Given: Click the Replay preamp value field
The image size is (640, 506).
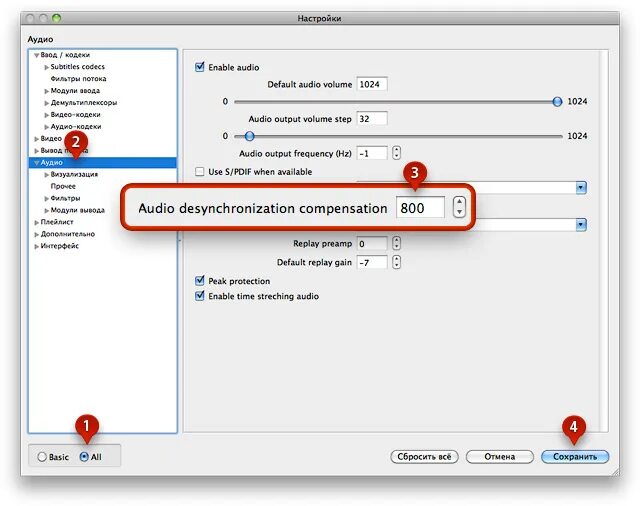Looking at the screenshot, I should (372, 244).
